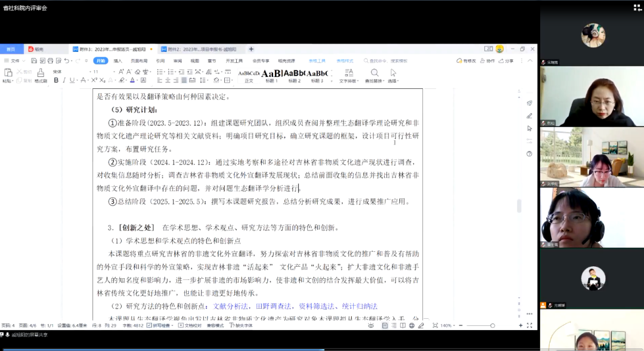Open the 审阅 ribbon tab
The width and height of the screenshot is (644, 351).
coord(178,61)
